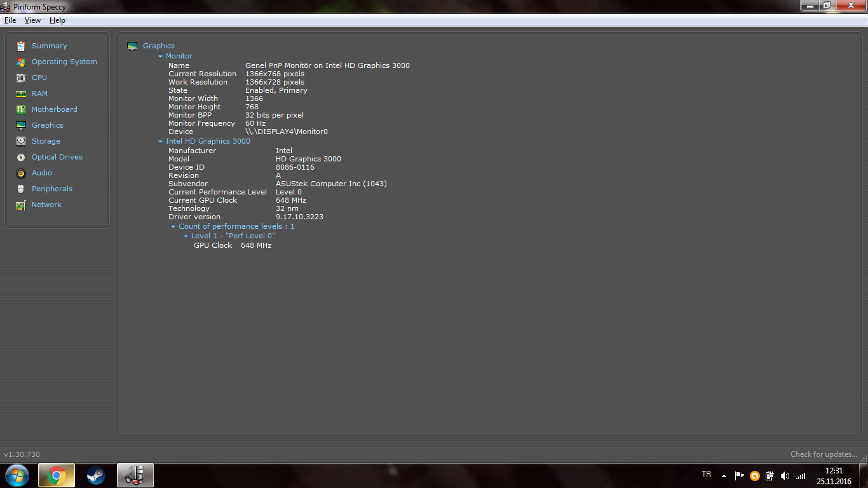Open the Audio speaker icon in sidebar

pos(21,173)
